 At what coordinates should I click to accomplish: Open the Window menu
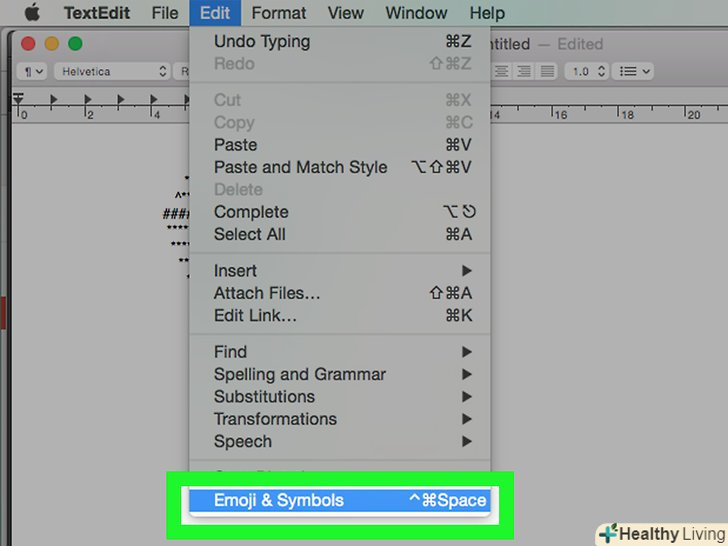[416, 13]
